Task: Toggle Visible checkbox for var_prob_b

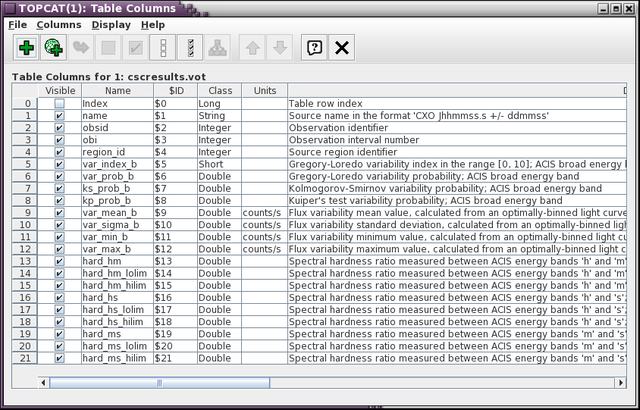Action: tap(60, 176)
